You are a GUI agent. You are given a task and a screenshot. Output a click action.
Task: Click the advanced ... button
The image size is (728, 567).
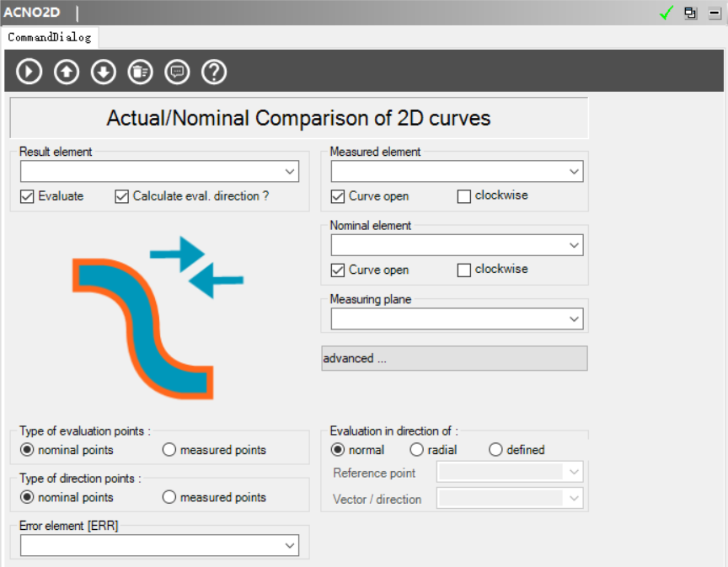(454, 358)
